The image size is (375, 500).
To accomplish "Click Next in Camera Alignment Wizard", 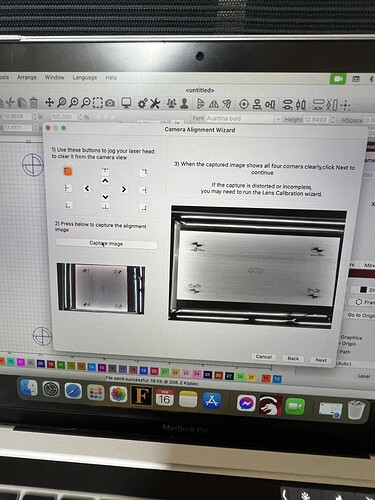I will (x=321, y=360).
